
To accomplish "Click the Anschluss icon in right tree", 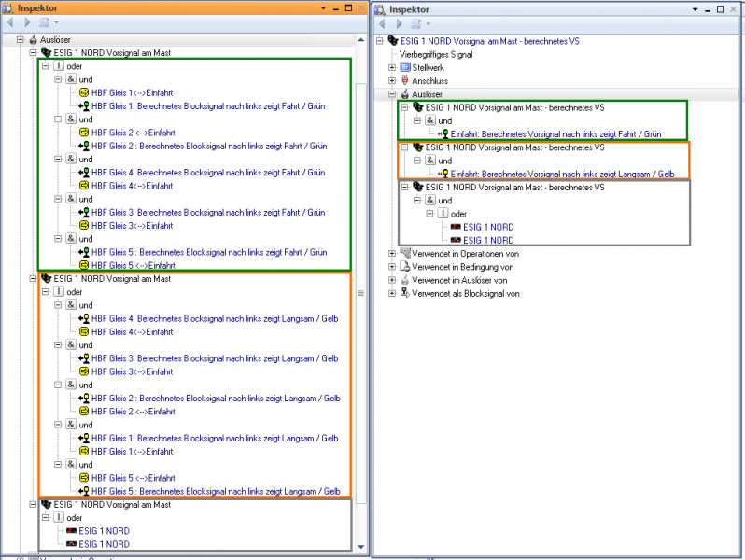I will 405,81.
